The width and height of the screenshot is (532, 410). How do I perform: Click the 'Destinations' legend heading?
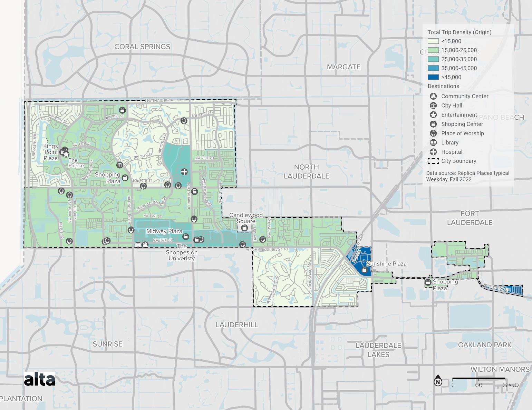pos(443,86)
